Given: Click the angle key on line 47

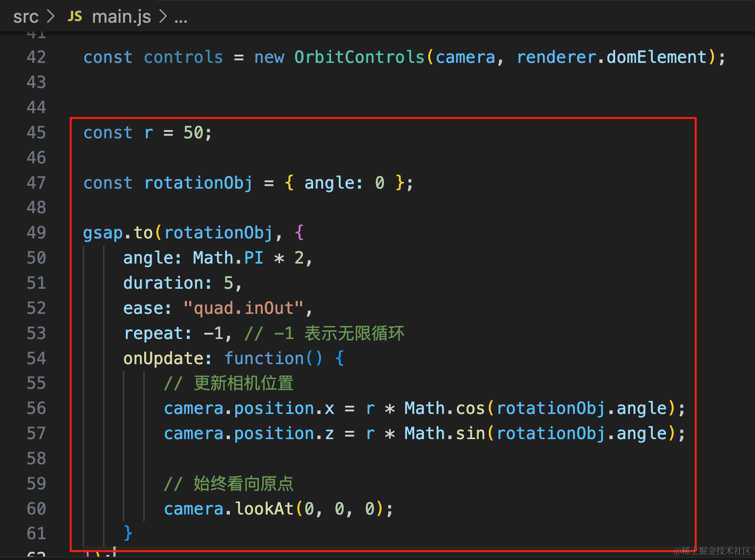Looking at the screenshot, I should 329,183.
